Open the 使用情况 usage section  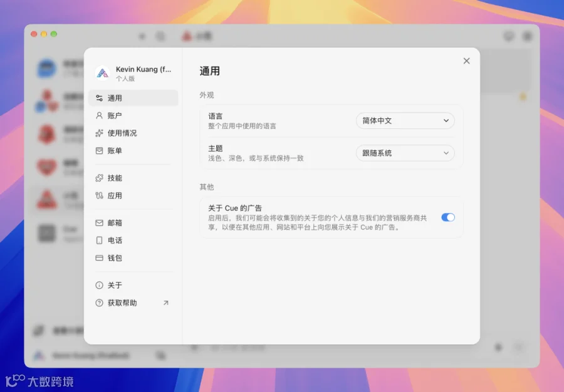point(133,133)
